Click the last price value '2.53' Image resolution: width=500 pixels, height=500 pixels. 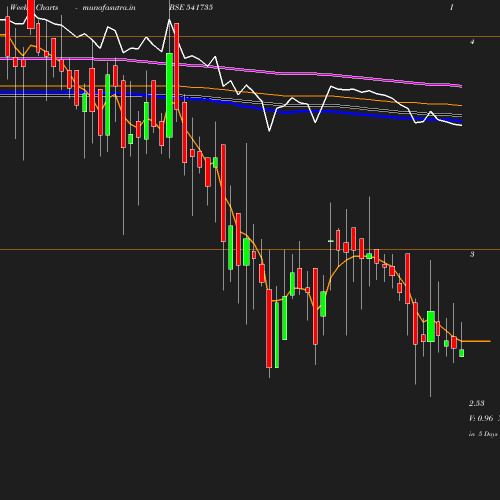[477, 403]
